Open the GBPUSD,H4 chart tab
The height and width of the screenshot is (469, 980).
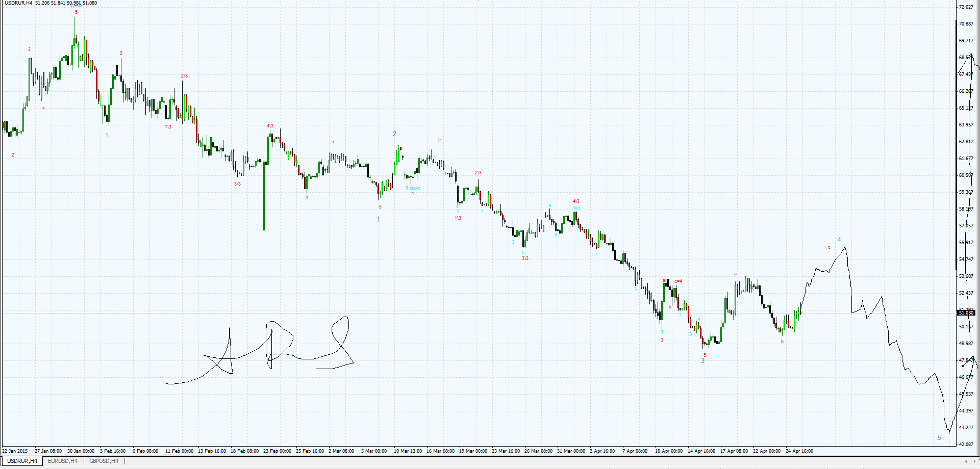[104, 461]
